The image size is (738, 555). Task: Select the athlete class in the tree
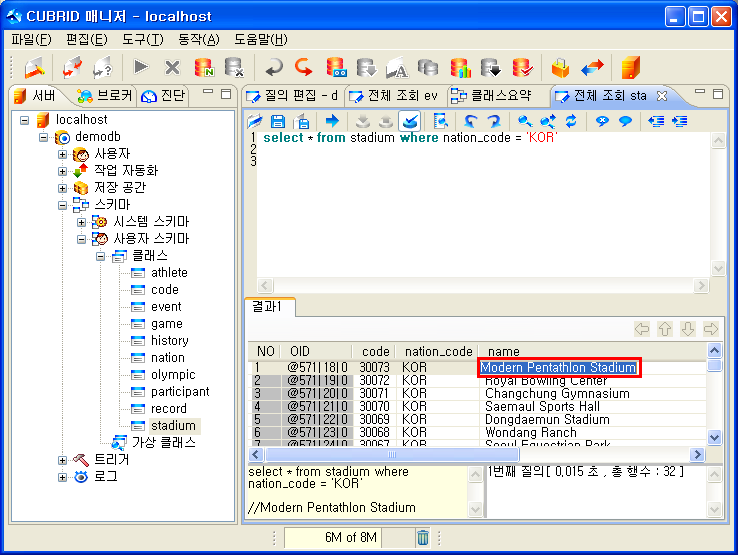point(169,272)
